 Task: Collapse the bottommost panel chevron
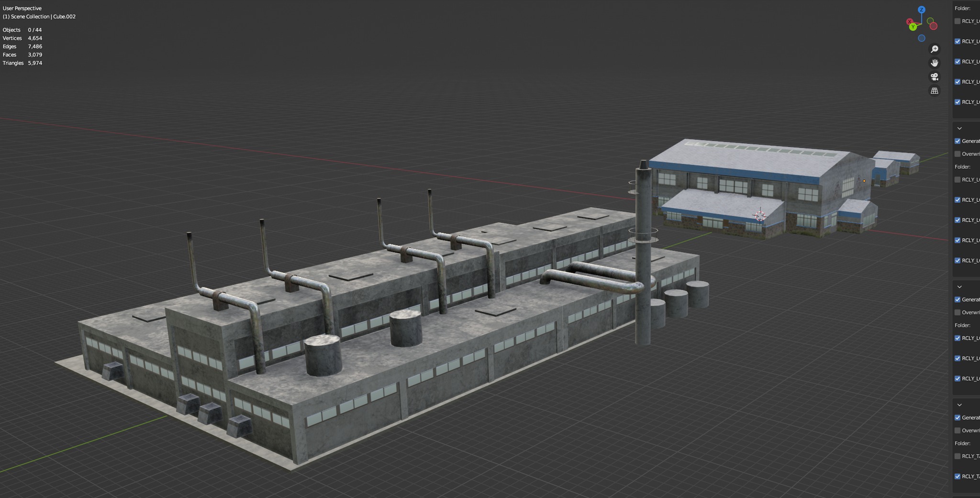(959, 405)
